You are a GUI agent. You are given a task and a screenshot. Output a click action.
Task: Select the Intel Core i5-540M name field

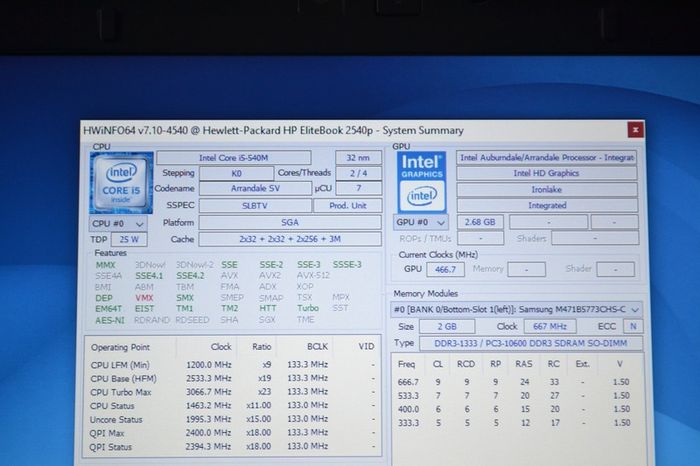[x=233, y=158]
